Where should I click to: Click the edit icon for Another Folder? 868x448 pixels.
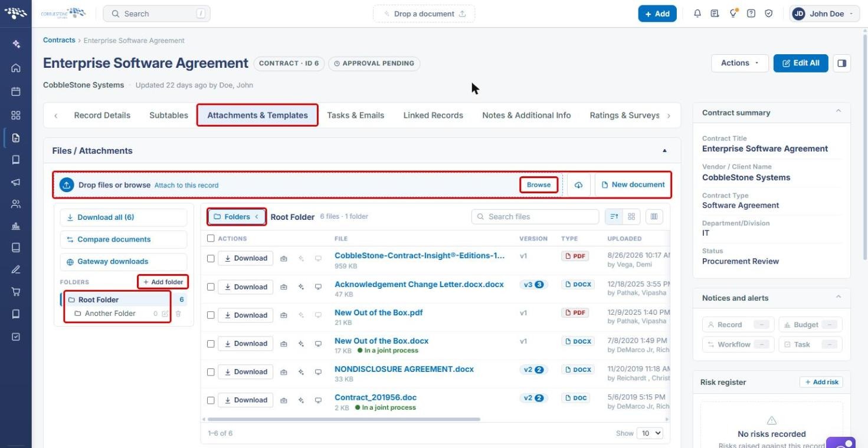165,314
